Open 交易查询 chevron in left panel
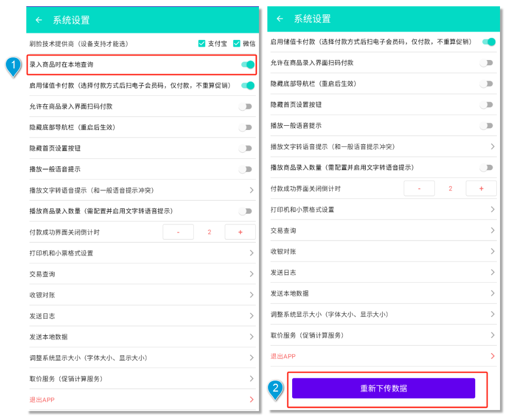The width and height of the screenshot is (510, 420). tap(252, 274)
